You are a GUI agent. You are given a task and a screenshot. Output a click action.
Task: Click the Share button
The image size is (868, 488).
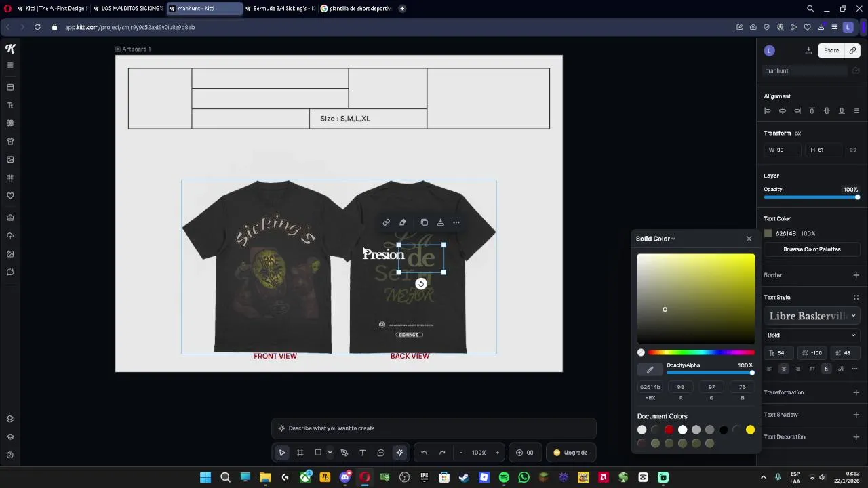(831, 51)
